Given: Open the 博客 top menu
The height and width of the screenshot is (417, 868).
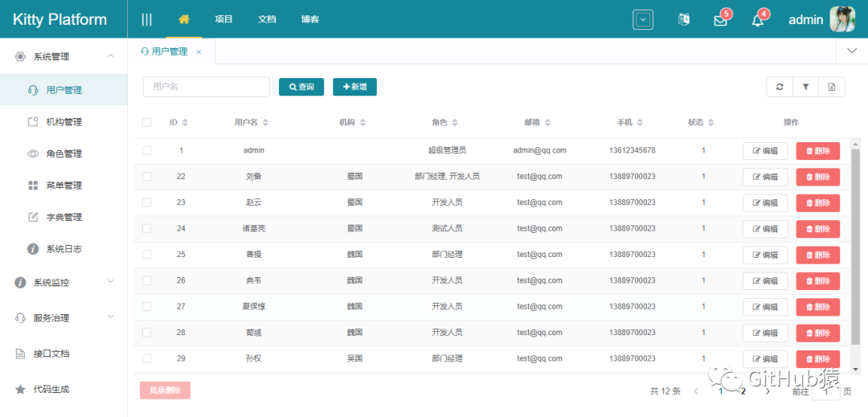Looking at the screenshot, I should [x=310, y=18].
